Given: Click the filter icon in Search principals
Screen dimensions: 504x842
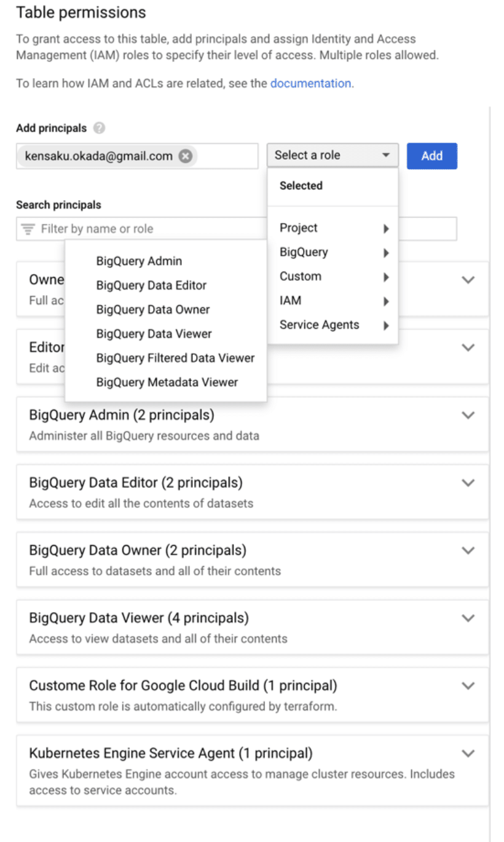Looking at the screenshot, I should tap(28, 229).
